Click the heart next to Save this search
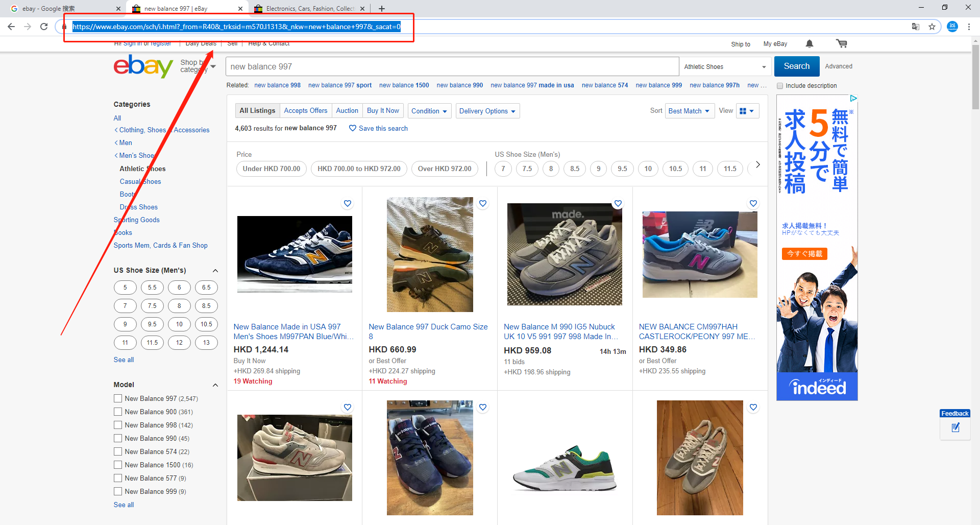980x525 pixels. point(353,128)
